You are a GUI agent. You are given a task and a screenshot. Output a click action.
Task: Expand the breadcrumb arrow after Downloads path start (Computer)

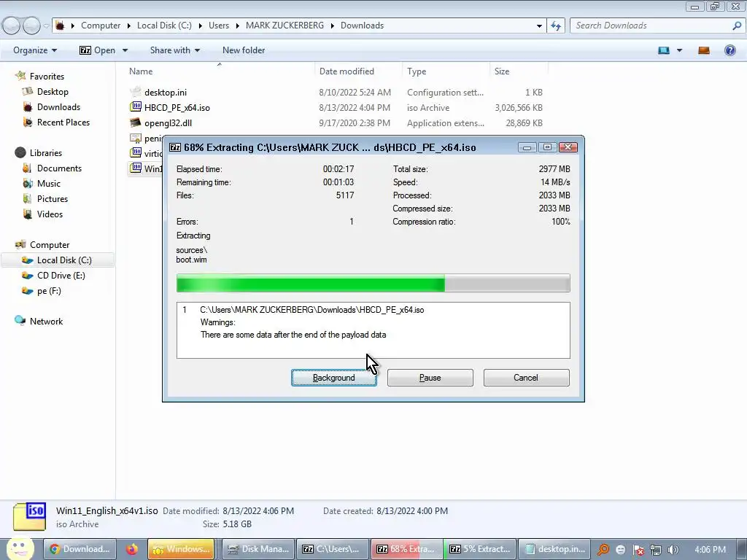click(x=128, y=26)
